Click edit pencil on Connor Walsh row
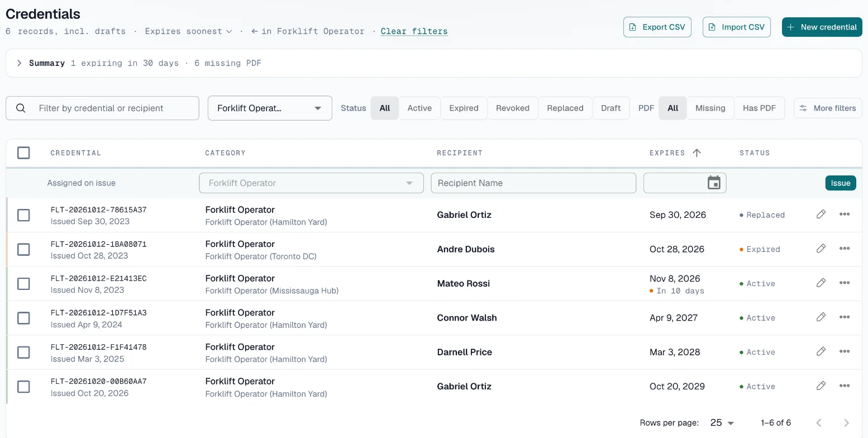Screen dimensions: 868x438 coord(821,317)
